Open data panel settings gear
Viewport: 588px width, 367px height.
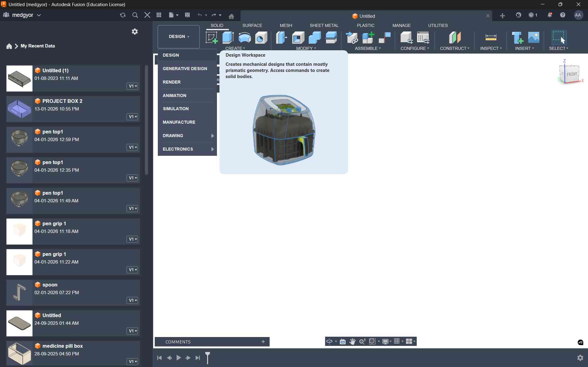point(135,32)
